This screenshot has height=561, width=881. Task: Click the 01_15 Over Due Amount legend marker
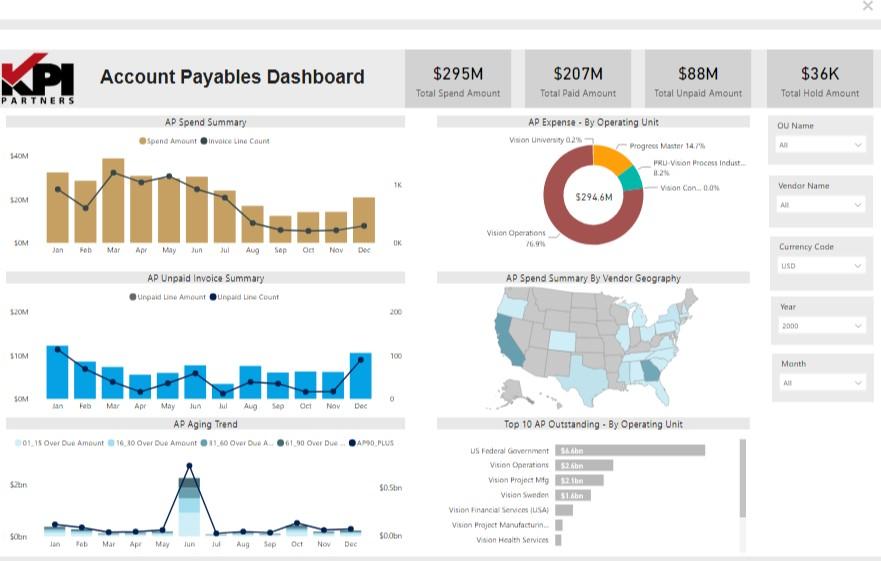(17, 443)
